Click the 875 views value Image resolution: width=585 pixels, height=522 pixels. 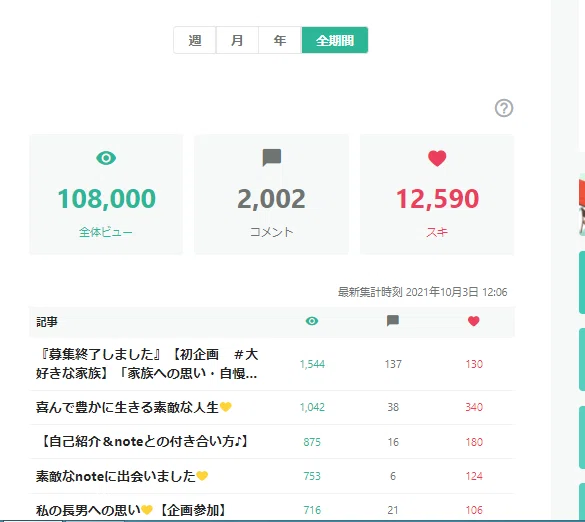[x=312, y=442]
